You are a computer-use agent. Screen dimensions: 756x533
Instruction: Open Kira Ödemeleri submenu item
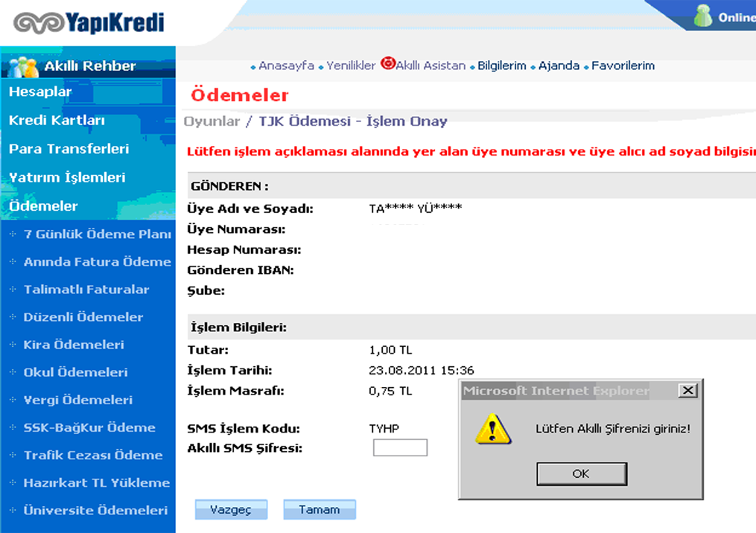coord(74,345)
